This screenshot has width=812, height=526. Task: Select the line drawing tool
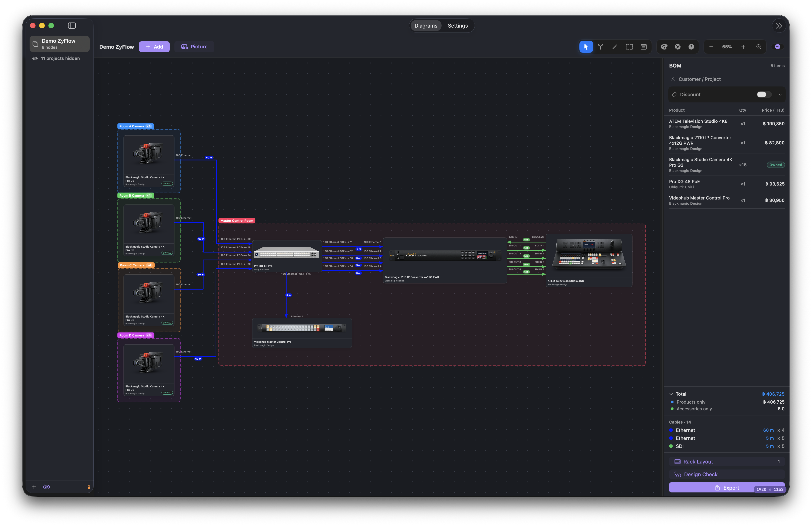pyautogui.click(x=615, y=47)
